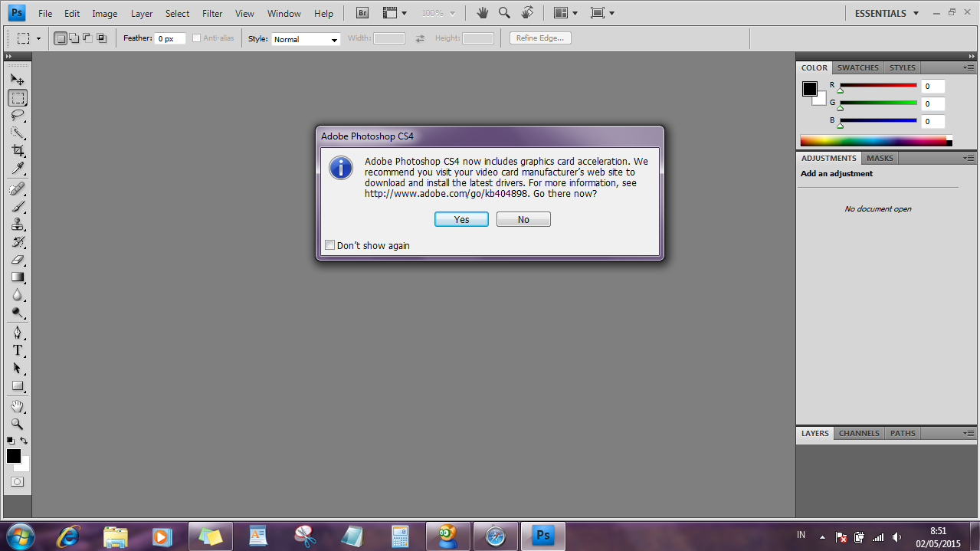Viewport: 980px width, 551px height.
Task: Click the Launch Bridge icon
Action: (363, 13)
